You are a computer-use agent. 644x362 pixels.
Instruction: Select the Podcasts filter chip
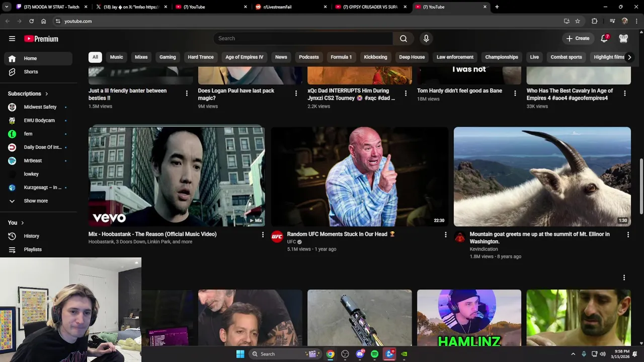pos(309,57)
